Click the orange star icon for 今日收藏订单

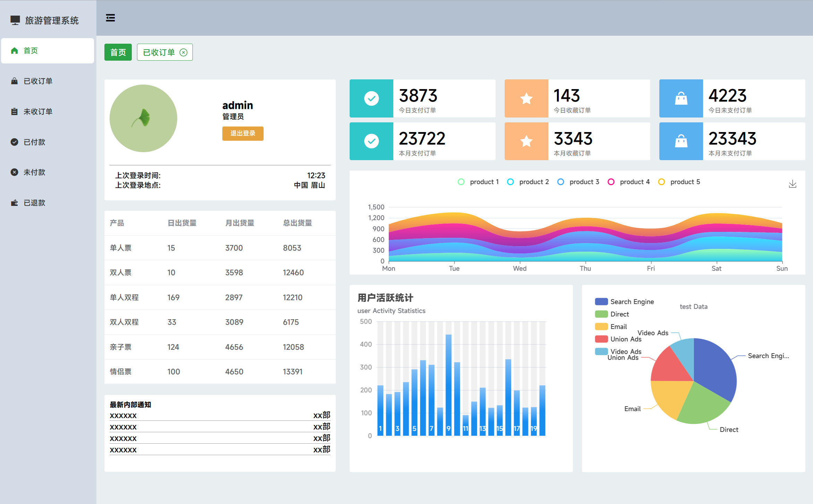(527, 98)
